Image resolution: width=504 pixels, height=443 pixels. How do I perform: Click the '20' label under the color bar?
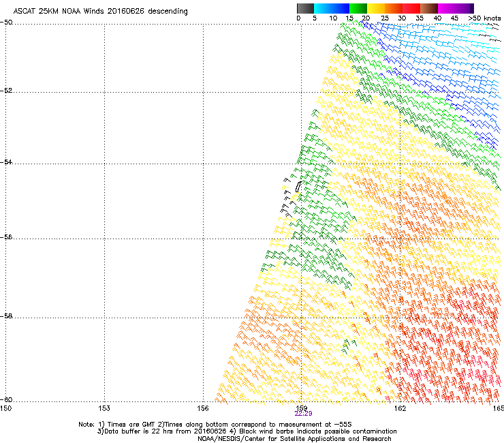click(x=366, y=18)
